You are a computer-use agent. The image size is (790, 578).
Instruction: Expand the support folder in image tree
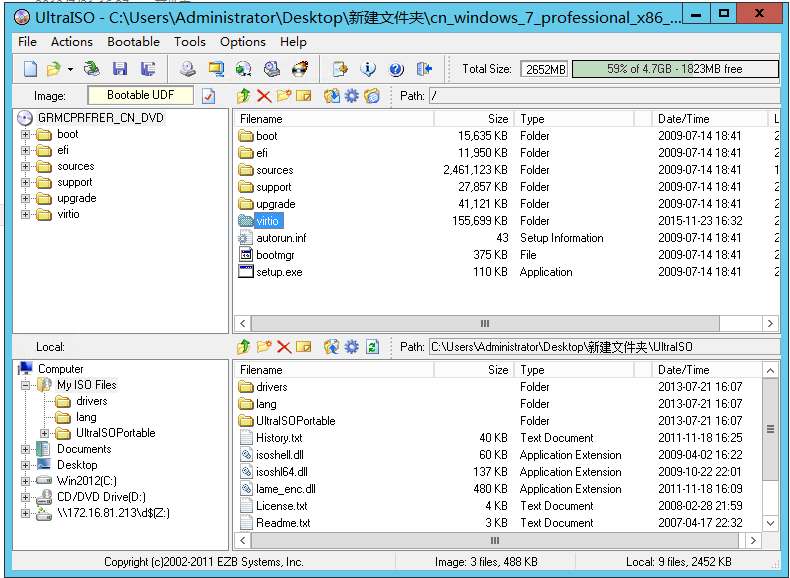point(25,182)
